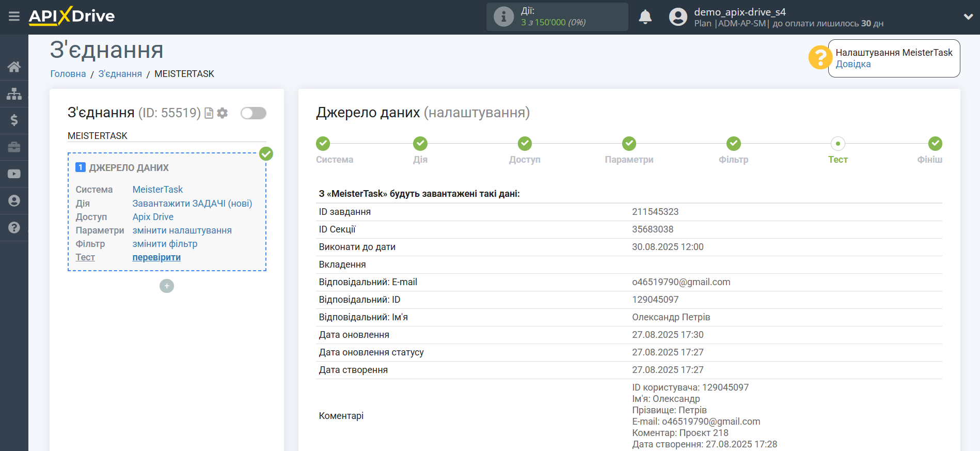Go to З'єднання breadcrumb

point(120,74)
